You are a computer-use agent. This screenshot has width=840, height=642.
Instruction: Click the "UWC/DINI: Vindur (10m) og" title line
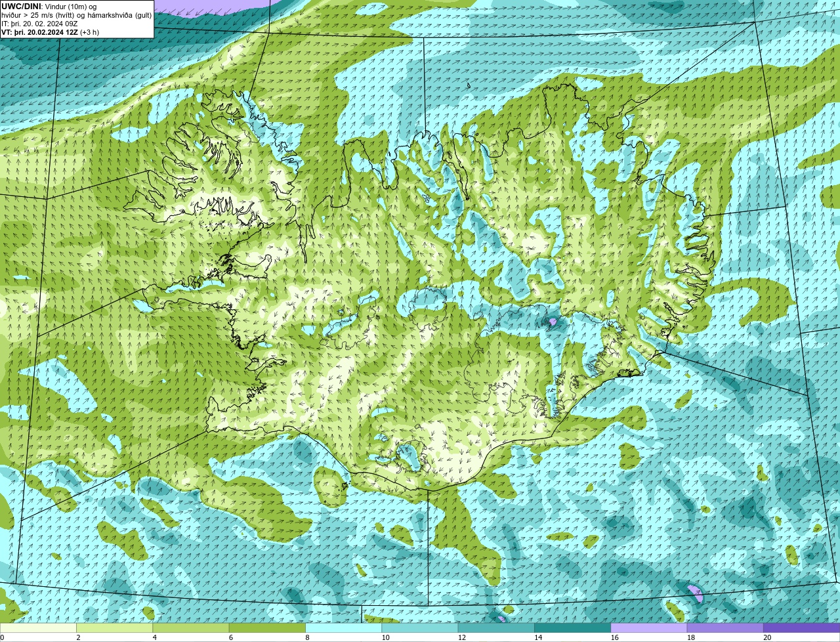click(49, 7)
